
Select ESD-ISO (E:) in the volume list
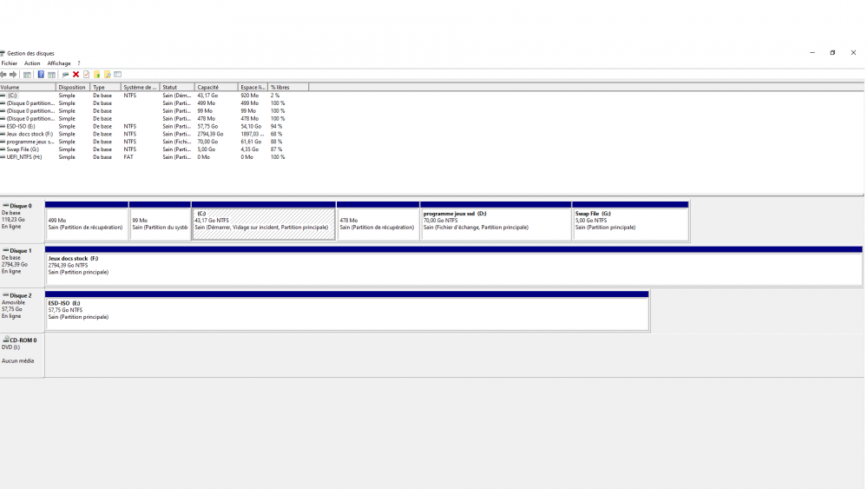point(21,126)
